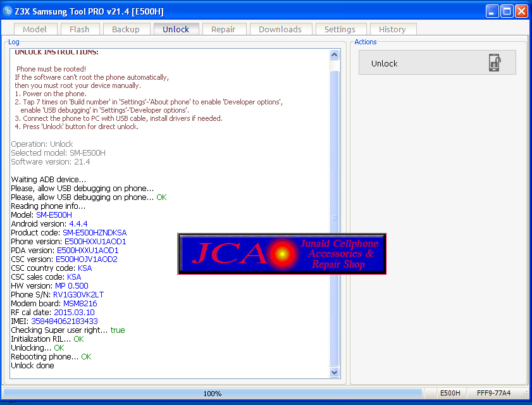The height and width of the screenshot is (405, 532).
Task: Click the FFF9-77A4 status bar code
Action: 493,394
